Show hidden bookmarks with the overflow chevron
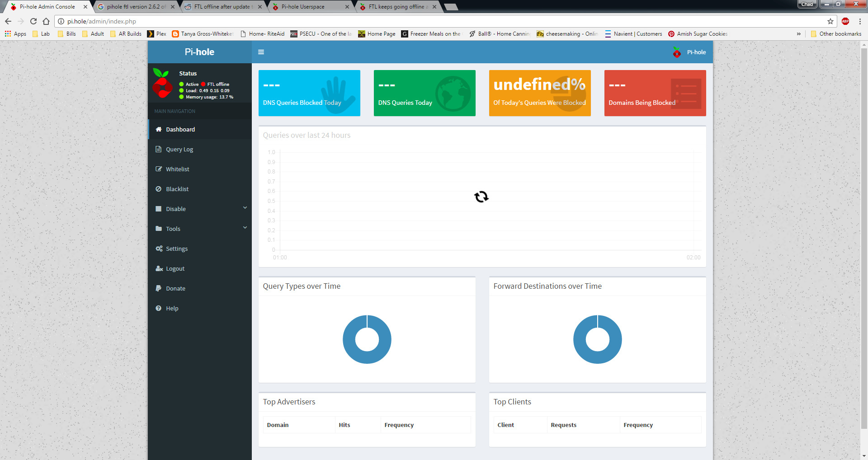Screen dimensions: 868x460 pyautogui.click(x=799, y=34)
